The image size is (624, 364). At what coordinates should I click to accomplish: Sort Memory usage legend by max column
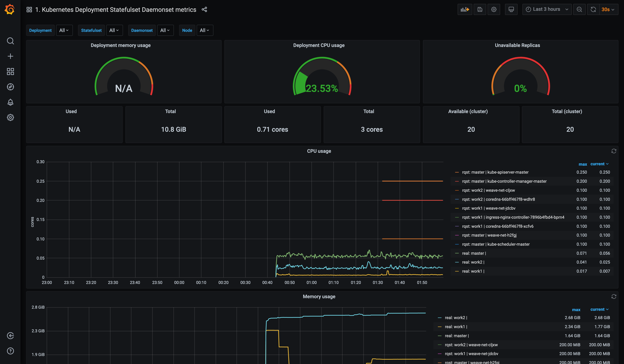pos(576,310)
